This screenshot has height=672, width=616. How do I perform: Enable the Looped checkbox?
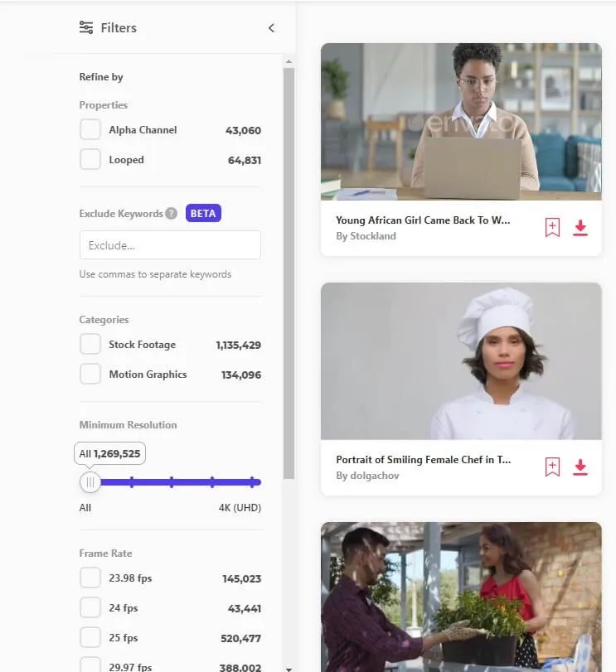pos(90,159)
